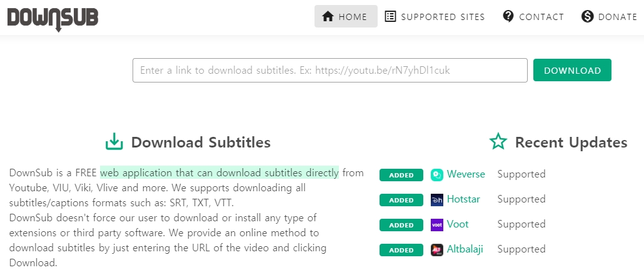The width and height of the screenshot is (644, 275).
Task: Click the Altbalaji service icon
Action: tap(437, 250)
